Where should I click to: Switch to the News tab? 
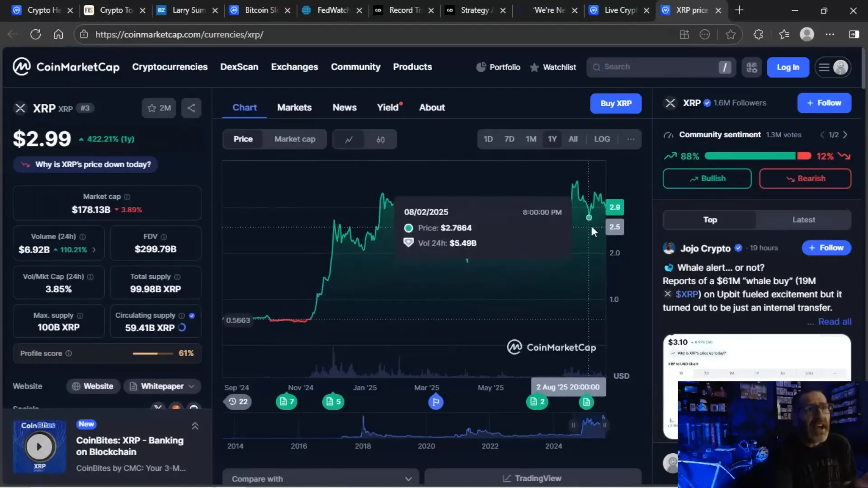[x=344, y=108]
